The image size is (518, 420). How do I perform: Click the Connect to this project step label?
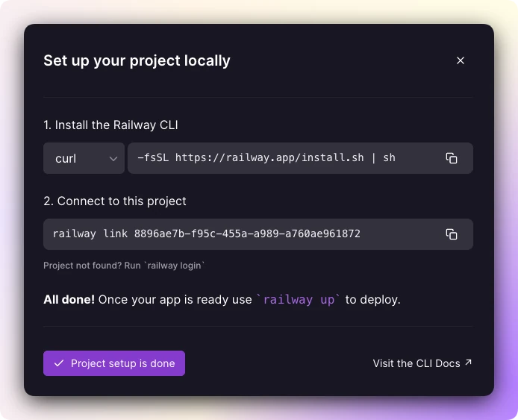pos(115,201)
